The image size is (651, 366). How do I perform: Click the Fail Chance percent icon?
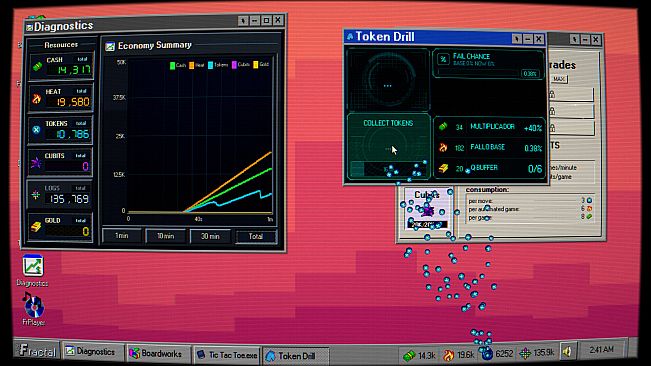443,59
